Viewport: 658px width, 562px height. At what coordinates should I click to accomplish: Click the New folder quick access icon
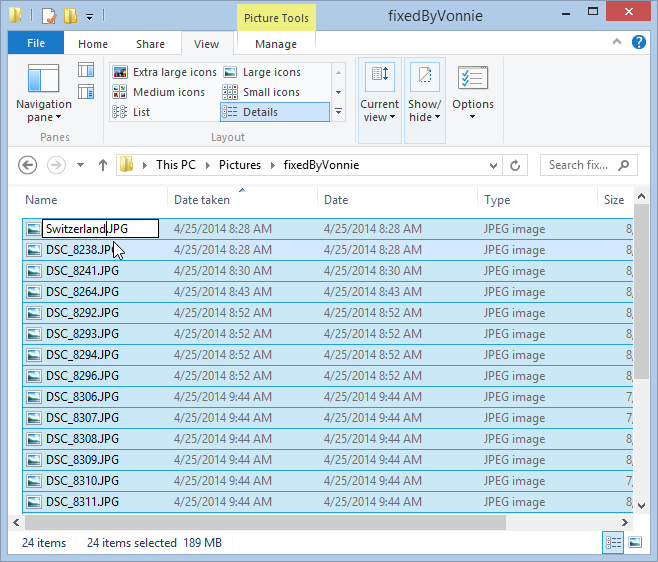click(70, 16)
